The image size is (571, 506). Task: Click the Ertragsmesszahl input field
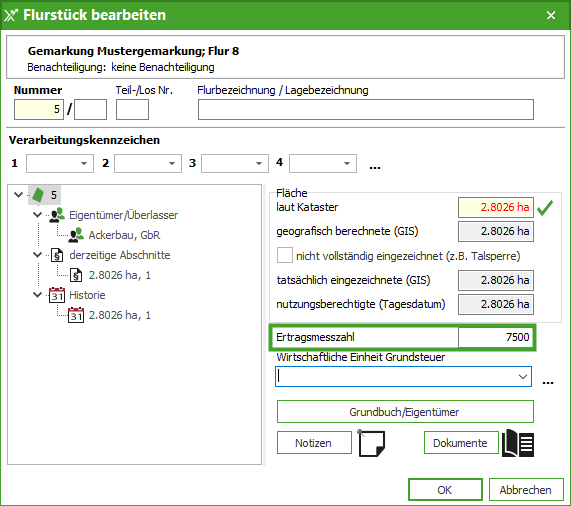click(x=496, y=337)
